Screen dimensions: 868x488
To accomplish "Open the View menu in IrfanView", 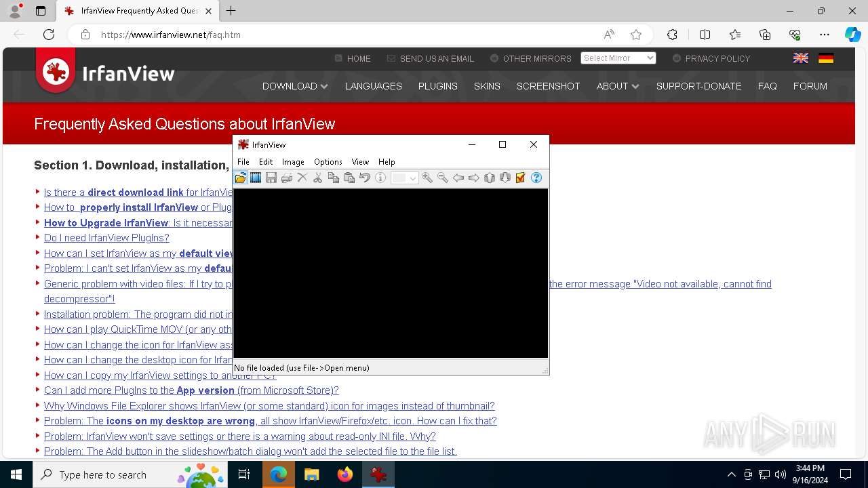I will pyautogui.click(x=360, y=162).
